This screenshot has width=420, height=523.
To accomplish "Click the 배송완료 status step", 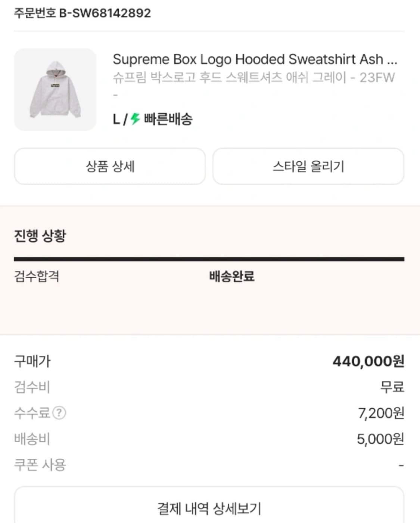I will tap(231, 276).
